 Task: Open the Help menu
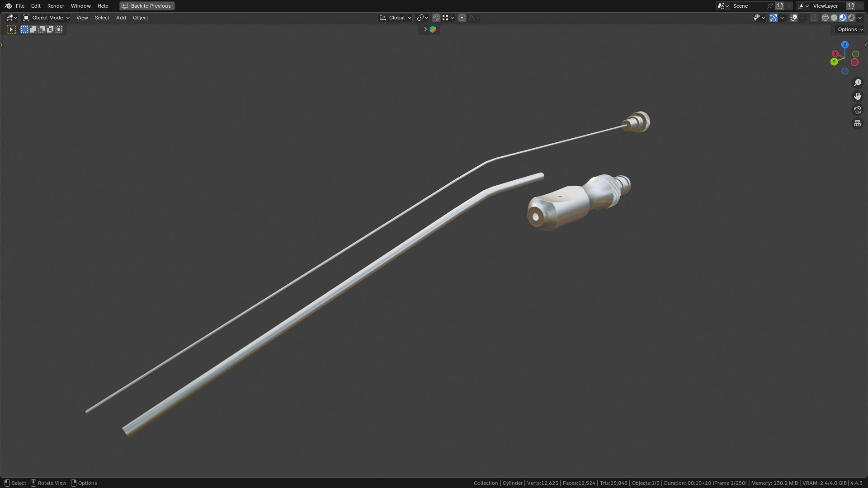103,6
